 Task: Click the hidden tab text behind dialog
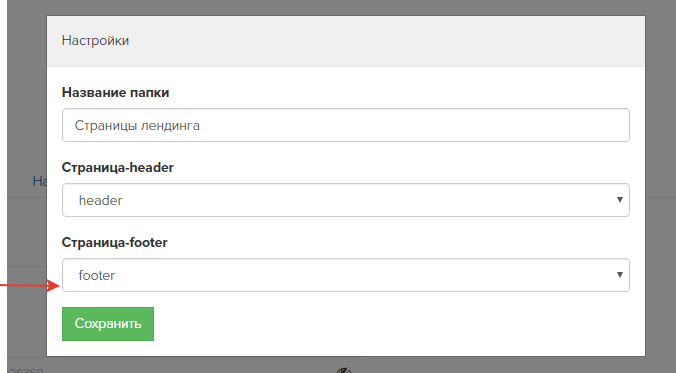(x=40, y=181)
